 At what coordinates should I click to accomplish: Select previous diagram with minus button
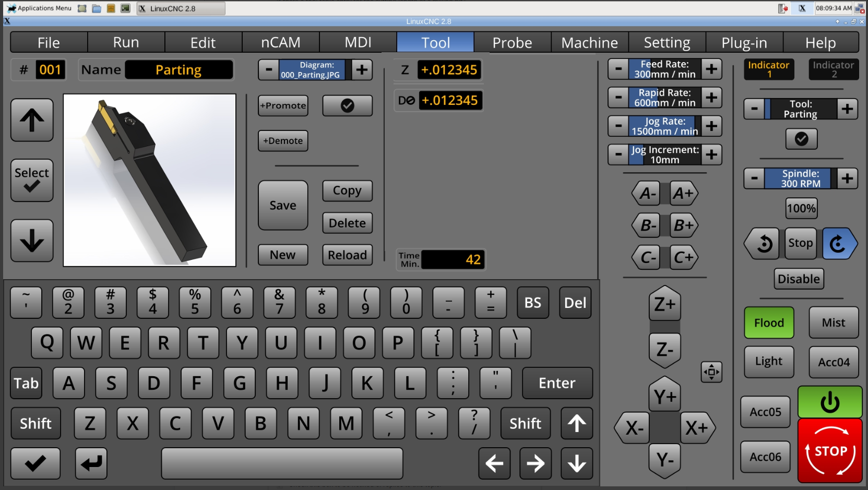[269, 70]
